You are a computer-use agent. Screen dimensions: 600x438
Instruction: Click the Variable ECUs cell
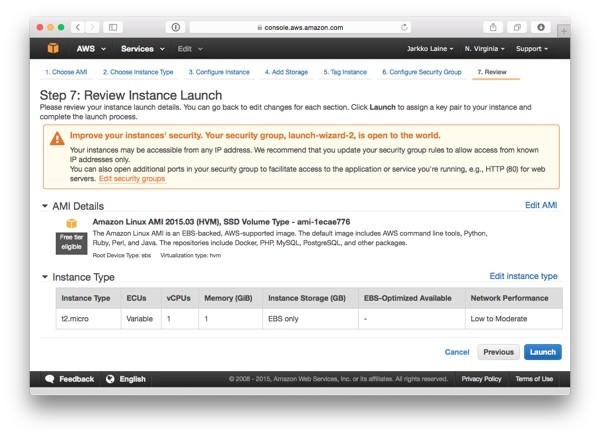tap(141, 319)
